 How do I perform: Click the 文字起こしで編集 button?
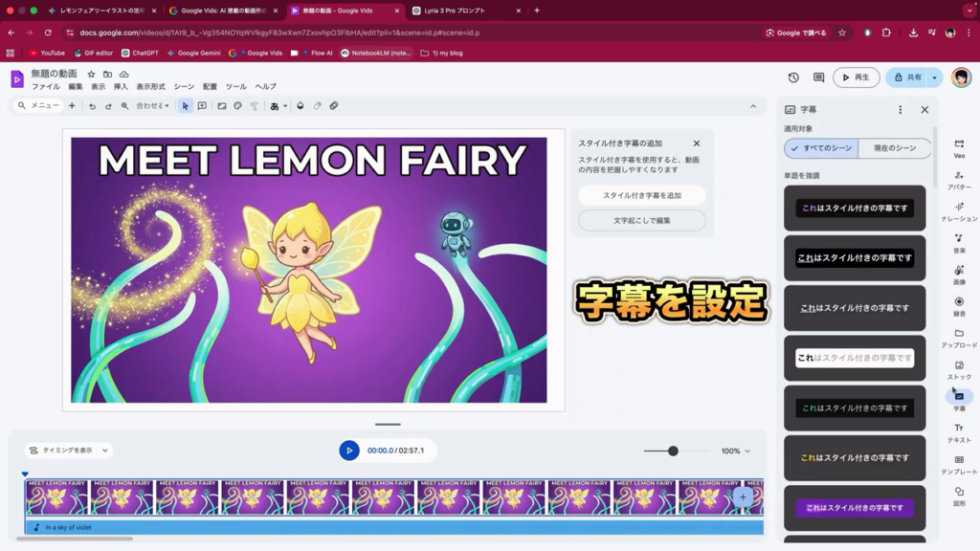coord(641,221)
